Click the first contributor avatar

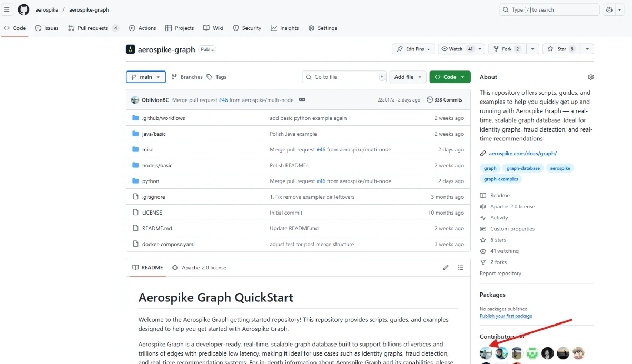tap(486, 353)
